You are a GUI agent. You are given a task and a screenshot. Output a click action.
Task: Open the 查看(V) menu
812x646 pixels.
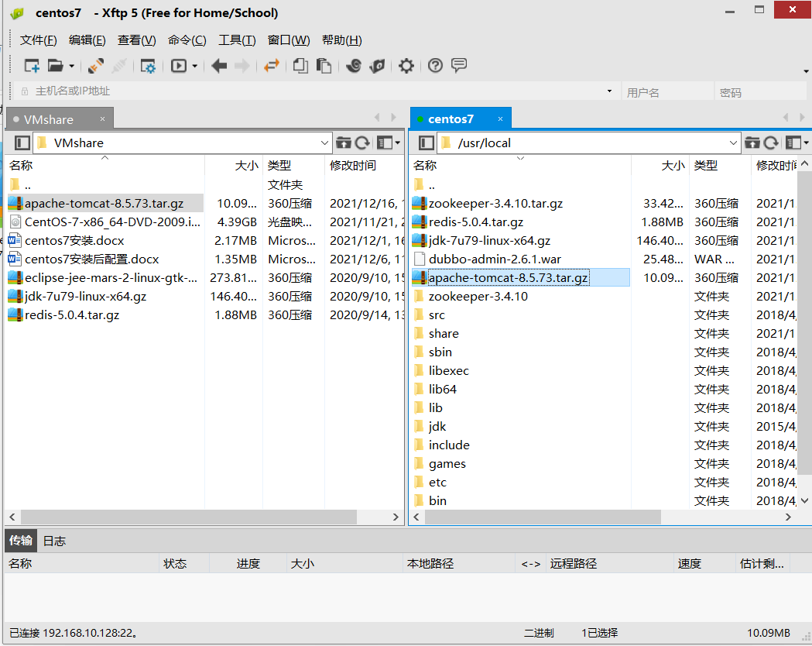pyautogui.click(x=137, y=40)
